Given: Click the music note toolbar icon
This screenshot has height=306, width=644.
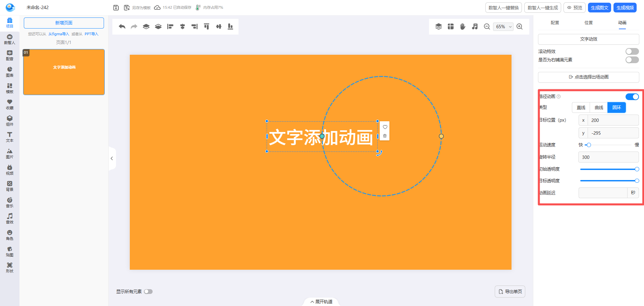Looking at the screenshot, I should [x=475, y=27].
